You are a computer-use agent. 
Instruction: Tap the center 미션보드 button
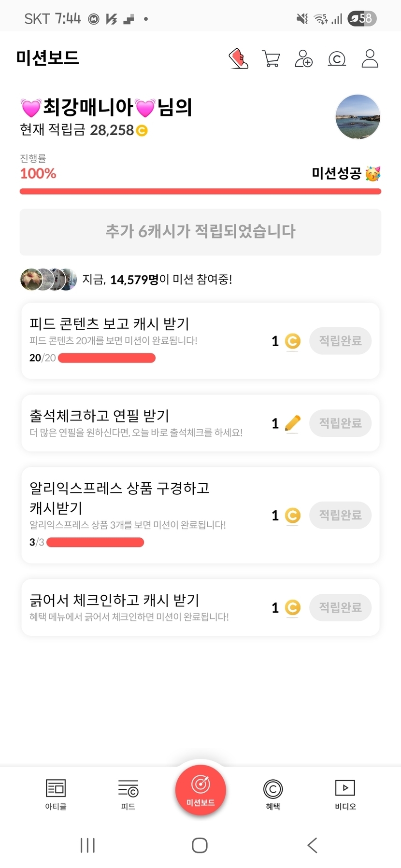(x=200, y=790)
